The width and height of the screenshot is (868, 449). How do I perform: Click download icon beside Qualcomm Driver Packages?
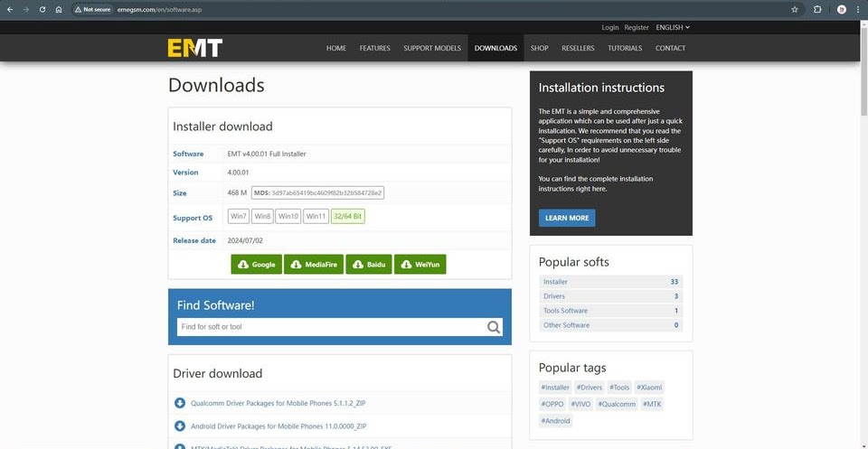tap(179, 403)
